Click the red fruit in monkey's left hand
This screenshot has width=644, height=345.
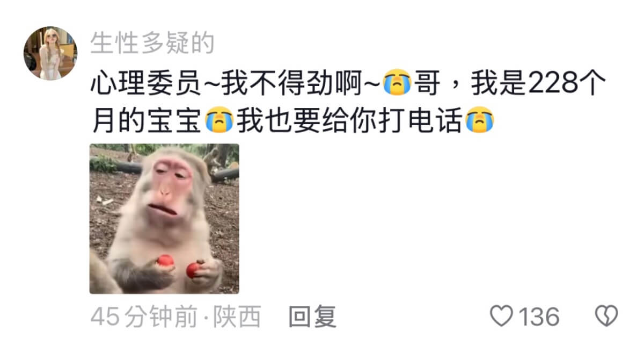tap(194, 269)
